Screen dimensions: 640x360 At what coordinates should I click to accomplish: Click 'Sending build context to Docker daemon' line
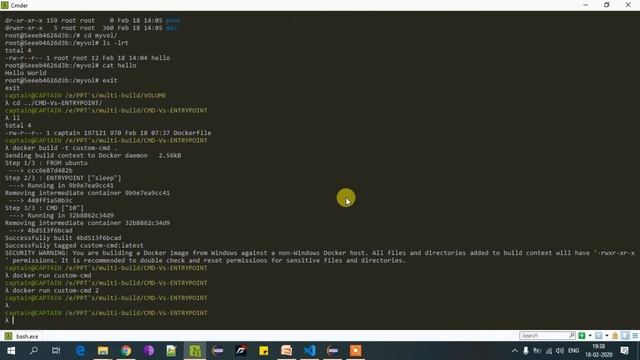tap(93, 156)
